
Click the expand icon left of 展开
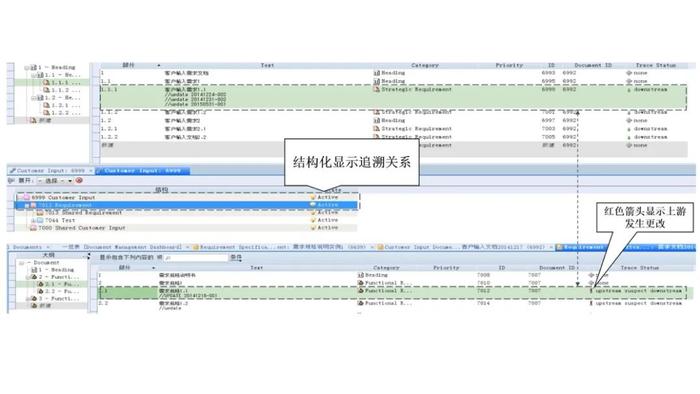click(12, 180)
